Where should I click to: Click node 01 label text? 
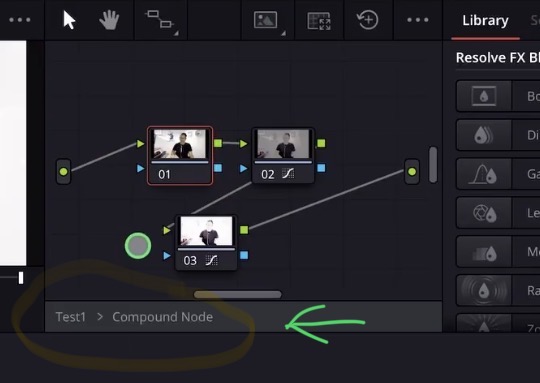click(164, 174)
